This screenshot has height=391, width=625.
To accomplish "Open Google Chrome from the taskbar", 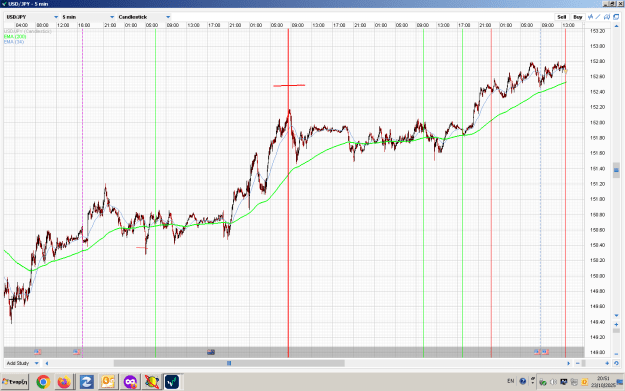I will click(43, 382).
